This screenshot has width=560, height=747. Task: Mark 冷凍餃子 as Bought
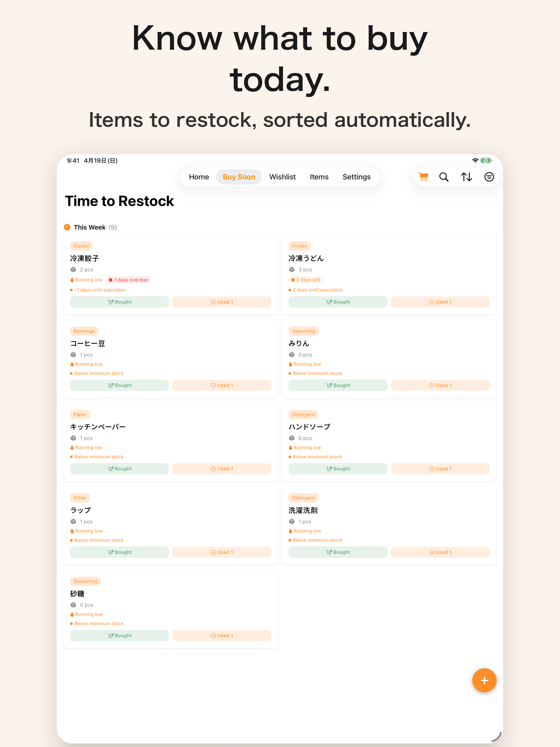pos(119,302)
